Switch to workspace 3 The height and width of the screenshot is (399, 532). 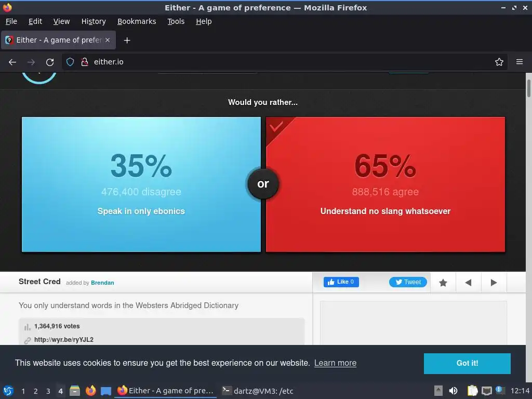click(x=48, y=391)
